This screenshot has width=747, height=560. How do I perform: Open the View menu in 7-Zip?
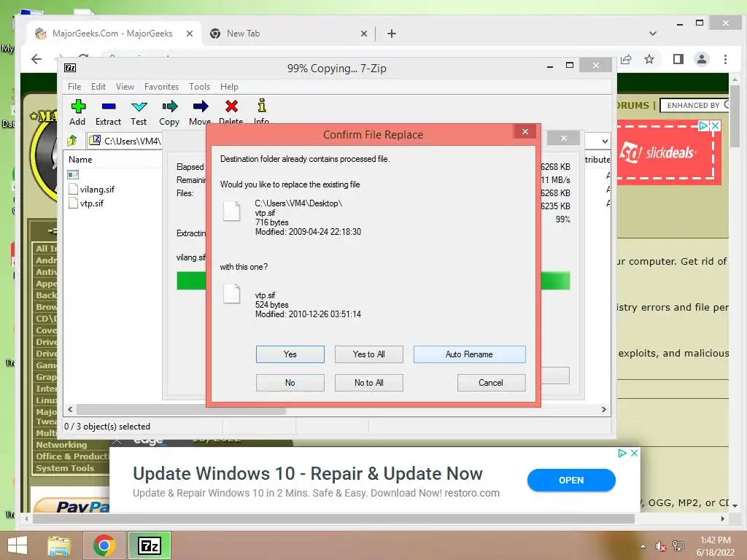pyautogui.click(x=125, y=87)
